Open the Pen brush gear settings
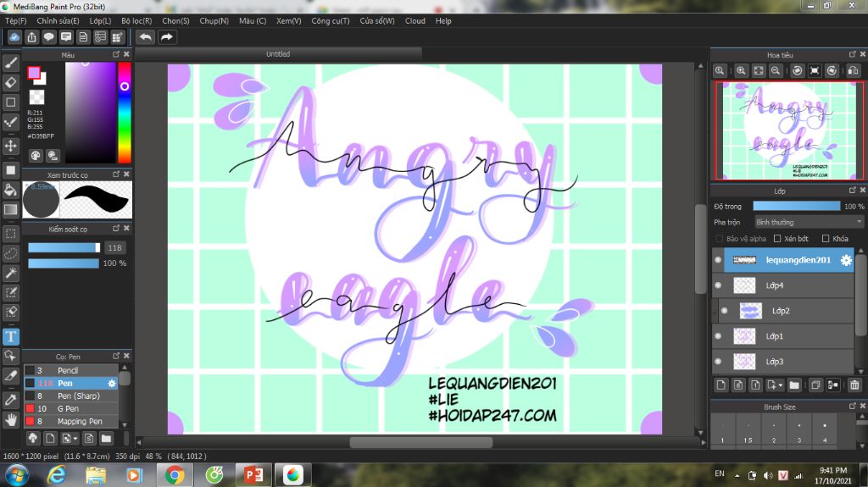This screenshot has height=487, width=868. click(112, 383)
